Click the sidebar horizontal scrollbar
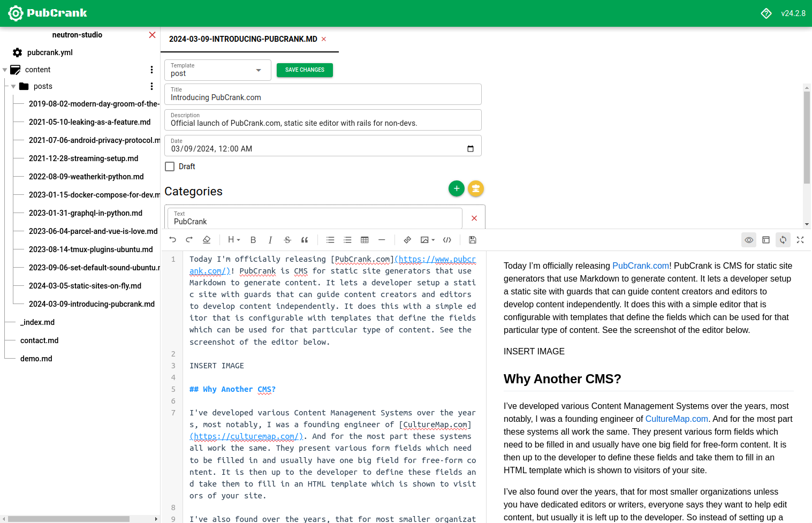 coord(69,519)
